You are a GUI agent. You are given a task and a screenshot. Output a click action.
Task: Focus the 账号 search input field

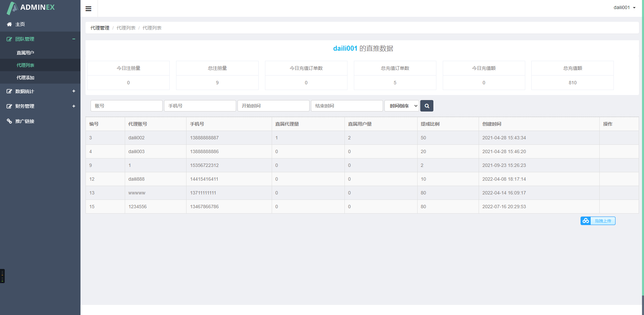click(x=126, y=106)
